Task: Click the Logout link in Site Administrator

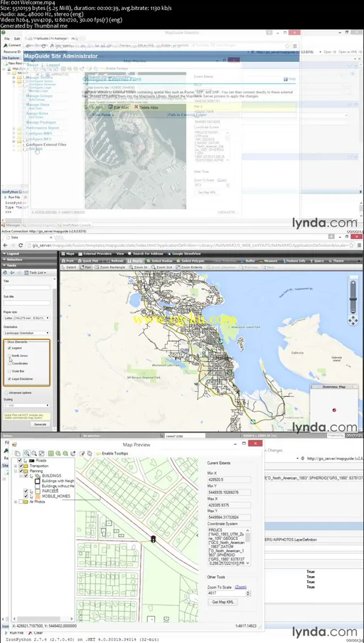Action: 53,65
